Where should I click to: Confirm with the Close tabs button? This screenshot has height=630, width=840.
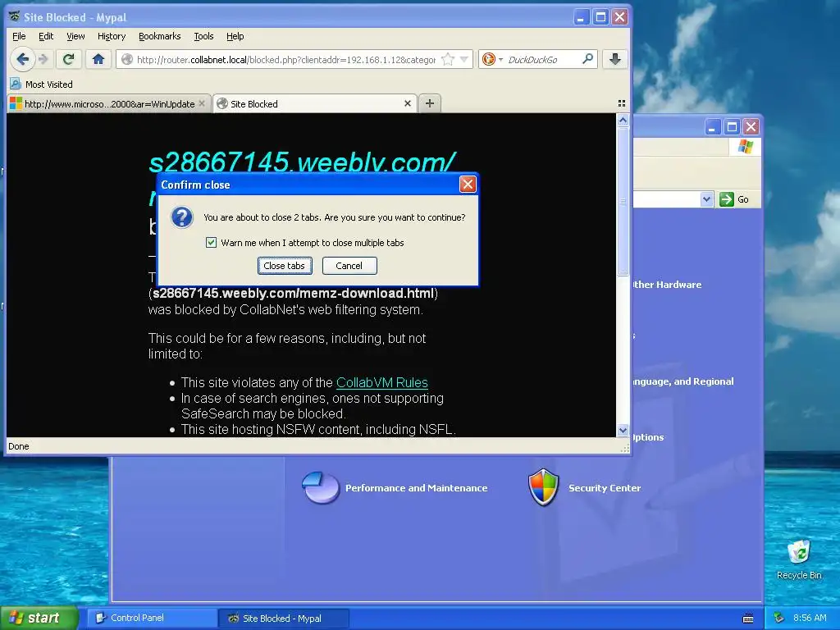click(285, 266)
